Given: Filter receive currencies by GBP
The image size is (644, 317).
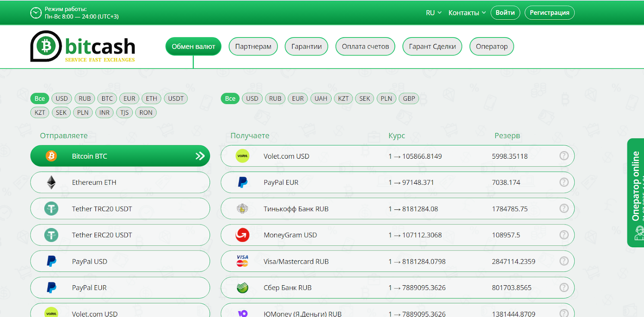Looking at the screenshot, I should point(409,98).
